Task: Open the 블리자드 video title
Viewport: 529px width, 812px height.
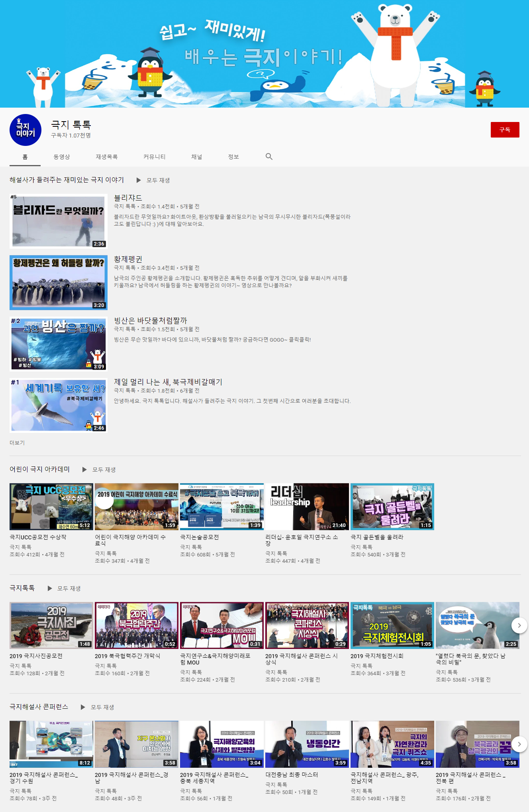Action: coord(128,198)
